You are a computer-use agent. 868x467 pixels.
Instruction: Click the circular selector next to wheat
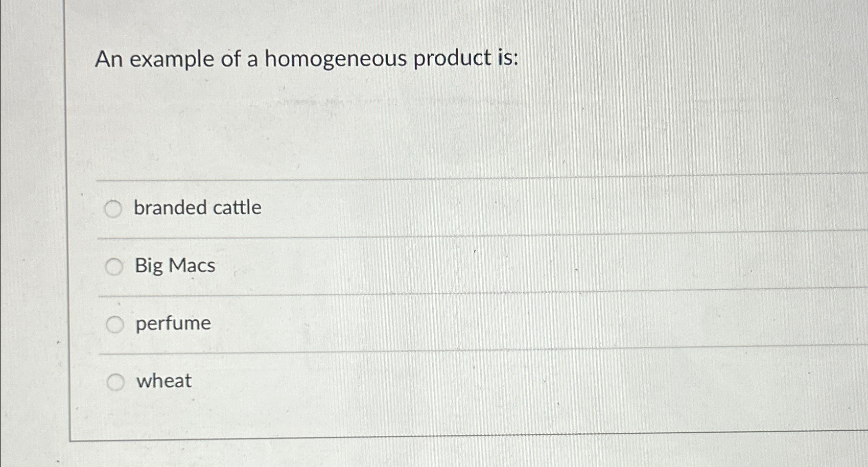115,381
